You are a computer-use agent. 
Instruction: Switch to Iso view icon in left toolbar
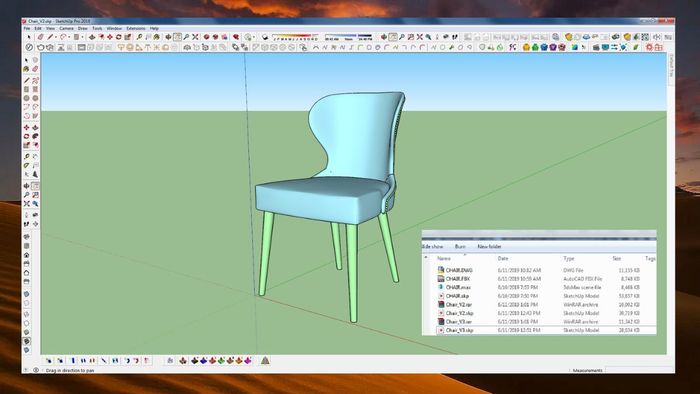[x=26, y=236]
